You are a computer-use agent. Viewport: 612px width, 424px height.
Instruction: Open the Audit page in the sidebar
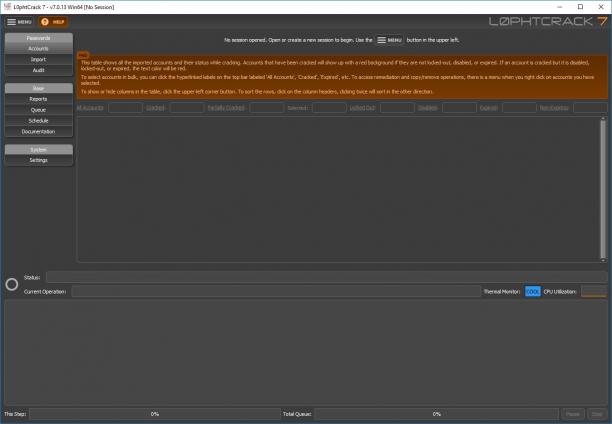click(x=38, y=70)
